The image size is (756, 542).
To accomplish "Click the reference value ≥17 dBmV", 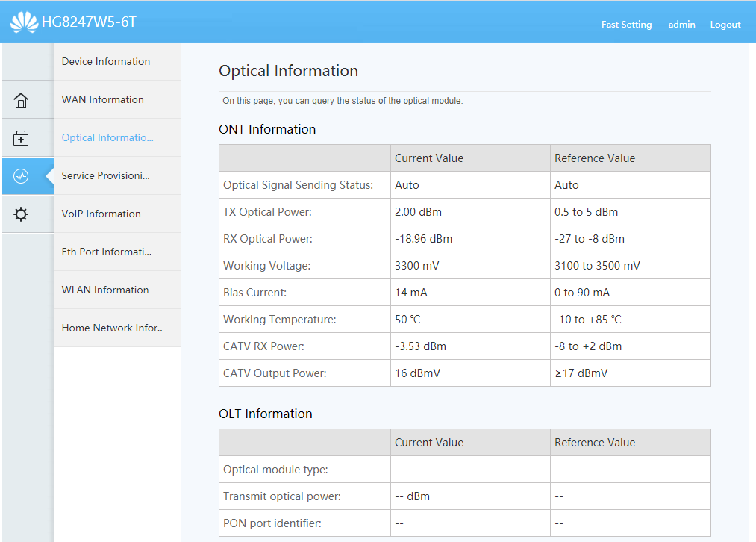I will [581, 373].
